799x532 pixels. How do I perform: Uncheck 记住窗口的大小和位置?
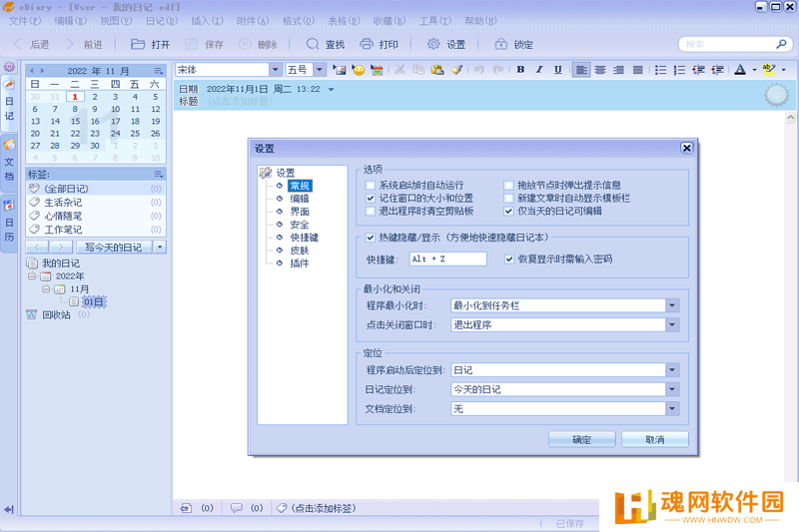click(x=371, y=198)
